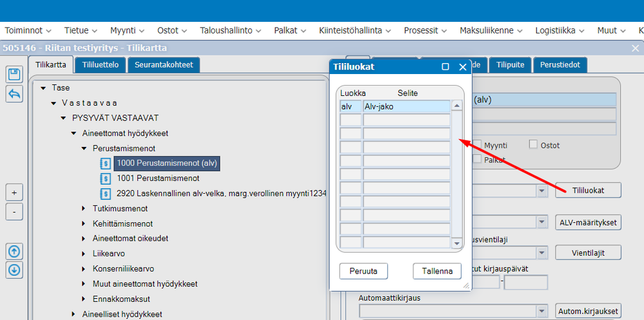The image size is (644, 320).
Task: Open the Taloushallinto menu
Action: pyautogui.click(x=231, y=30)
